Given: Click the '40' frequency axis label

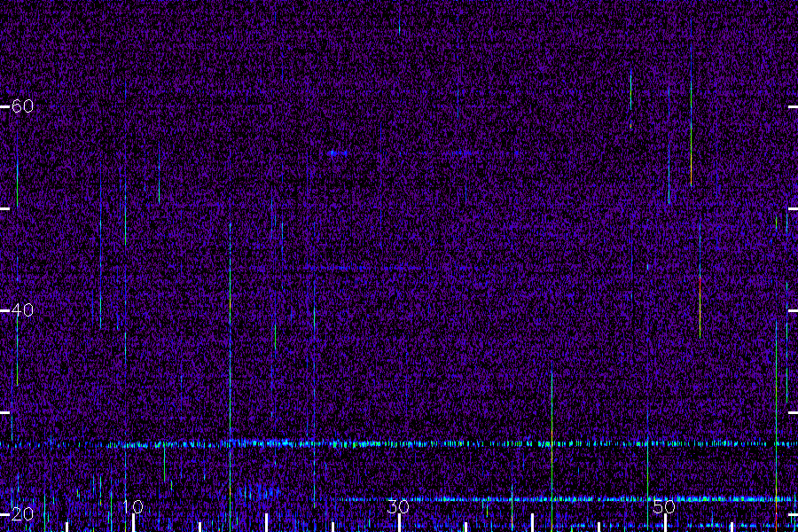Looking at the screenshot, I should 22,309.
